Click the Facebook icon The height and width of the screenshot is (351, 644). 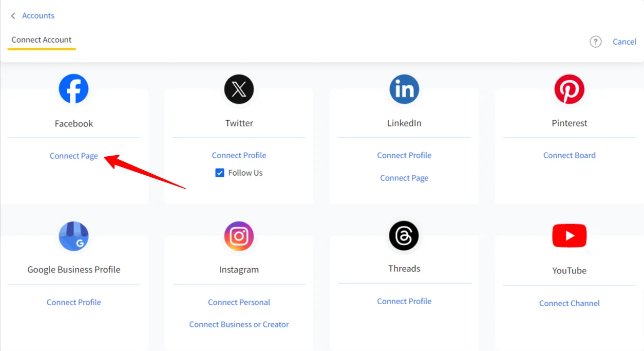73,89
